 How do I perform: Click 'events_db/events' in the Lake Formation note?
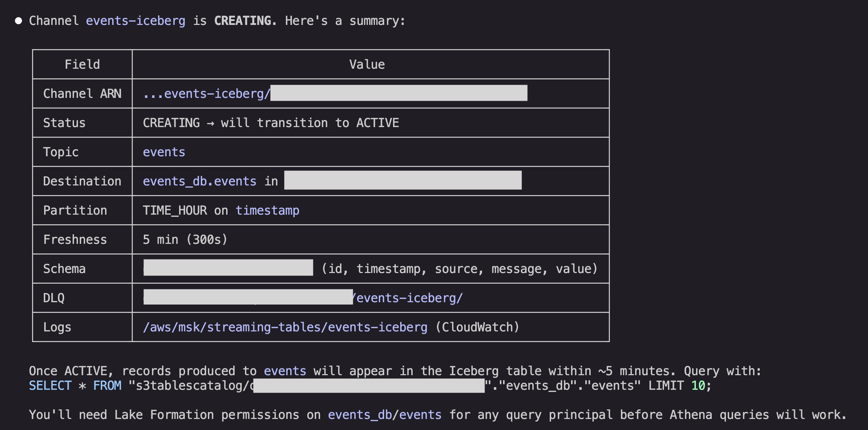(385, 415)
